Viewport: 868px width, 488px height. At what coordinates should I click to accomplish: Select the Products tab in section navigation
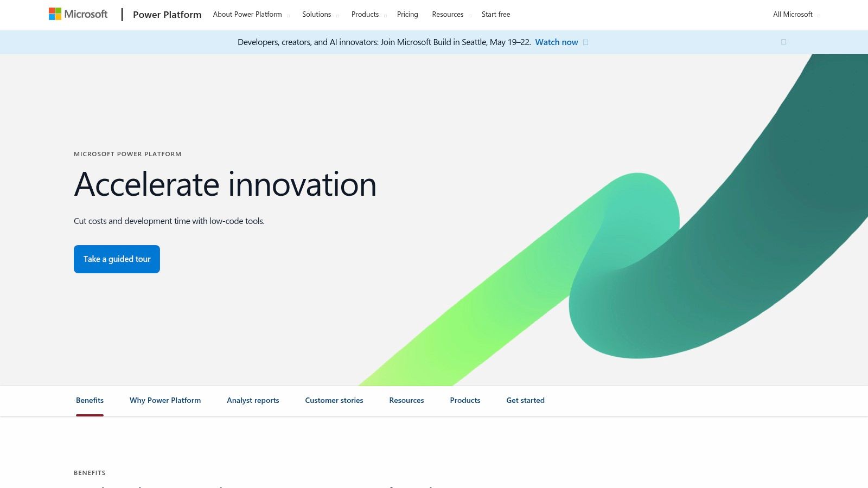(x=465, y=401)
